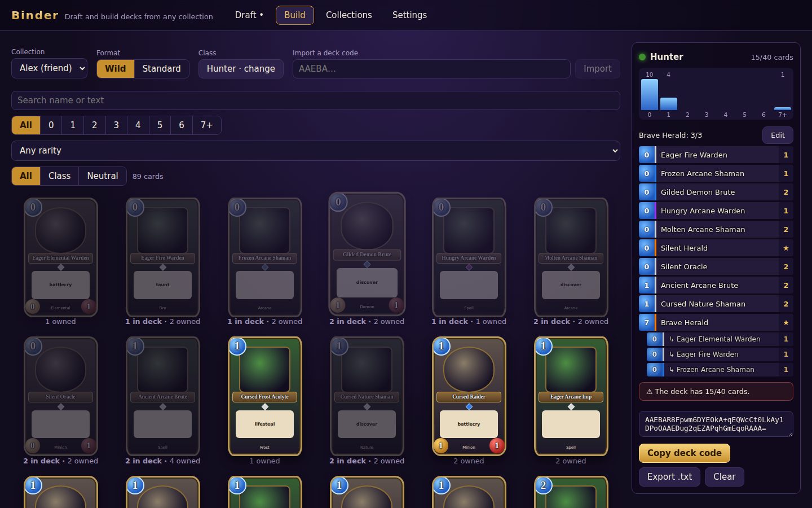
Task: Expand the Any rarity dropdown
Action: 316,151
